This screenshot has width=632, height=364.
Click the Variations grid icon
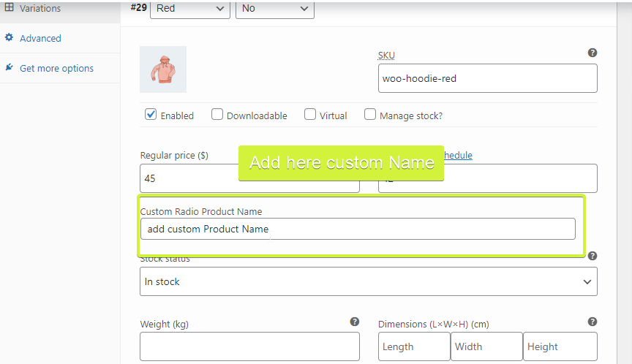point(10,7)
